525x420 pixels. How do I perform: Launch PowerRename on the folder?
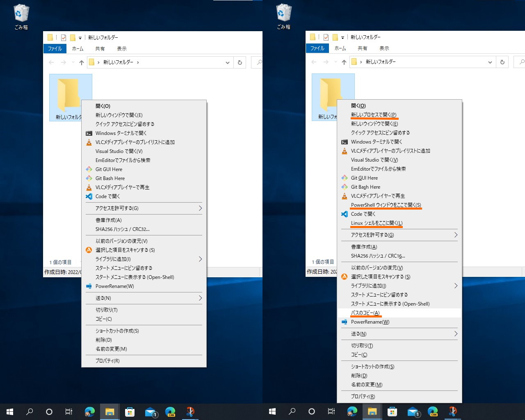tap(114, 286)
